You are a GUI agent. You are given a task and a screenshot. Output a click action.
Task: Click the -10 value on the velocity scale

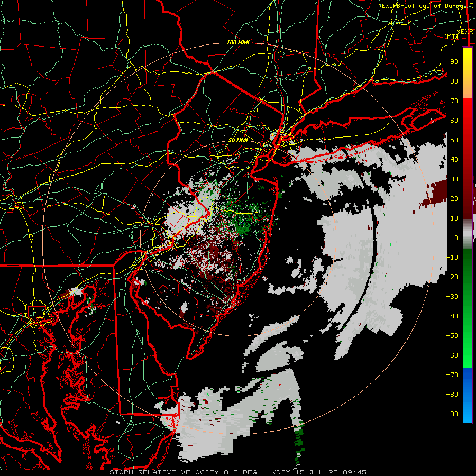pyautogui.click(x=452, y=258)
